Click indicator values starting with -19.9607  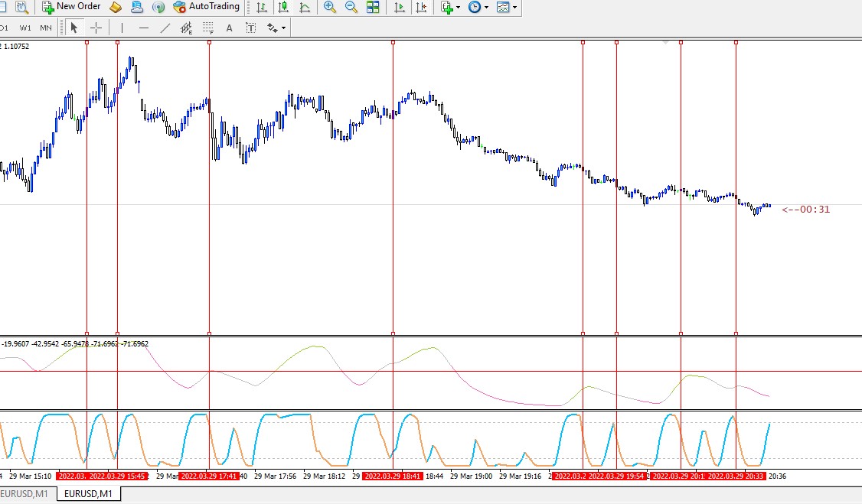pyautogui.click(x=75, y=343)
